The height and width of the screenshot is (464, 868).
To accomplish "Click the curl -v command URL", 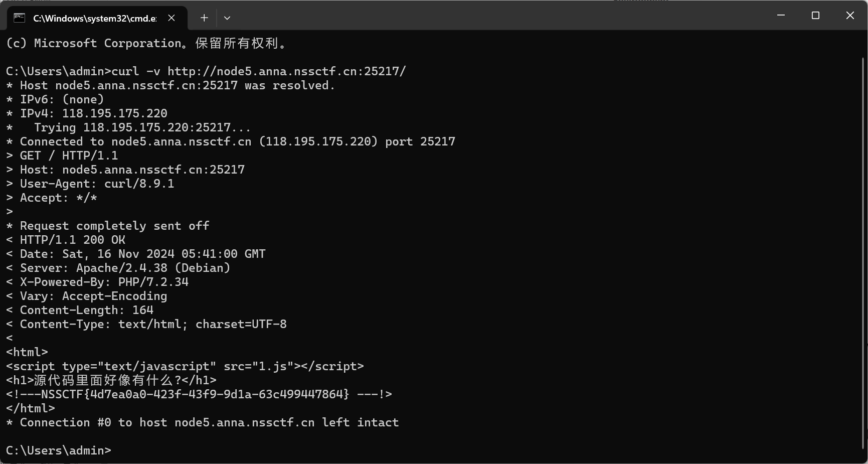I will (x=287, y=71).
